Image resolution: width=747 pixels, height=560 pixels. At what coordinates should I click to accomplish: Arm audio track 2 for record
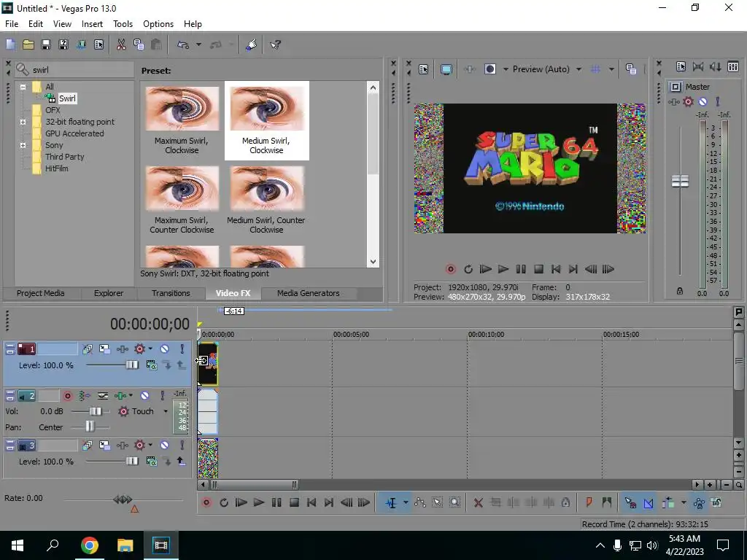[x=67, y=396]
